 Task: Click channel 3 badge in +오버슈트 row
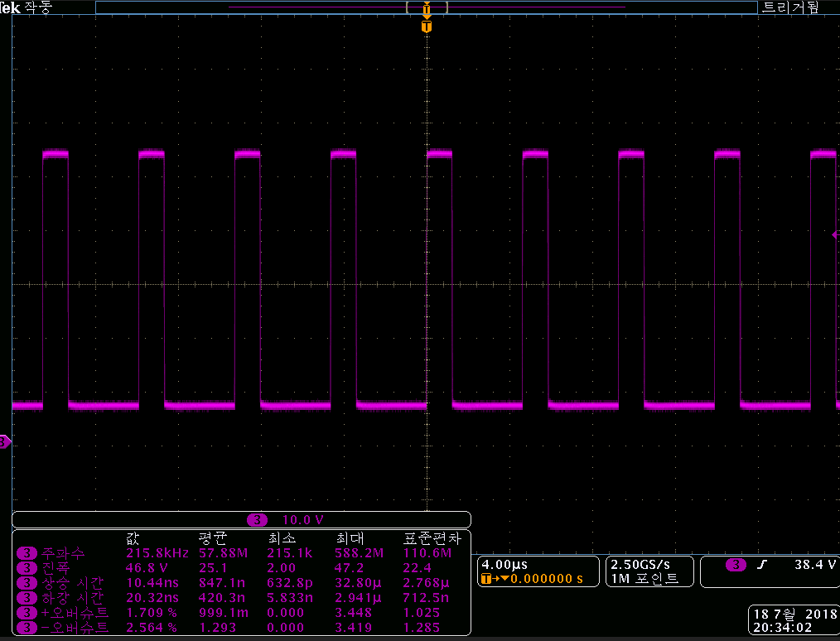tap(27, 613)
